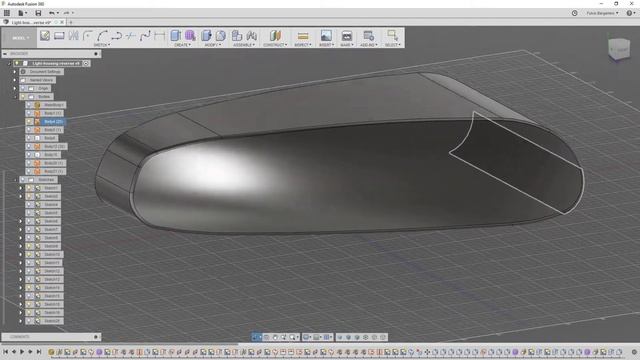The height and width of the screenshot is (360, 640).
Task: Collapse the Sketches folder
Action: pos(15,180)
